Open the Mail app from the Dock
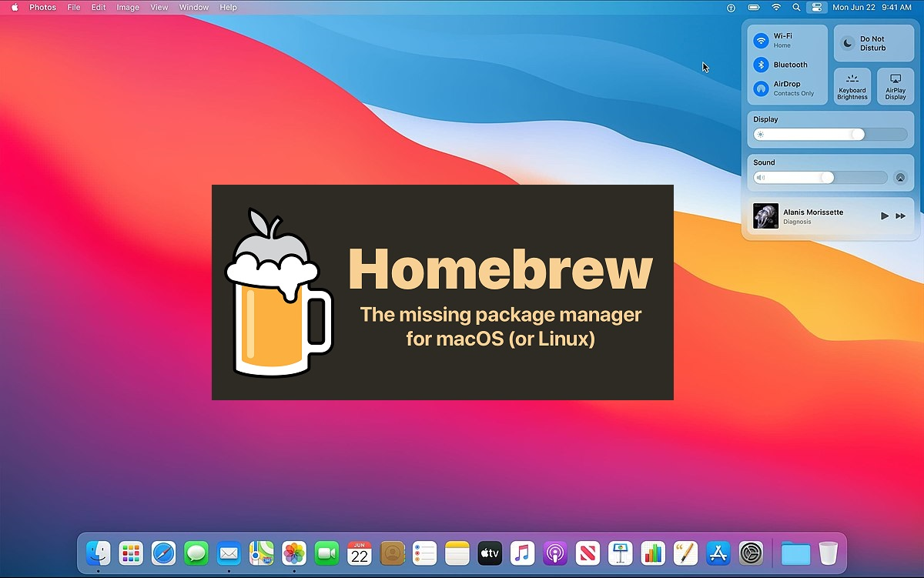Image resolution: width=924 pixels, height=578 pixels. point(228,553)
